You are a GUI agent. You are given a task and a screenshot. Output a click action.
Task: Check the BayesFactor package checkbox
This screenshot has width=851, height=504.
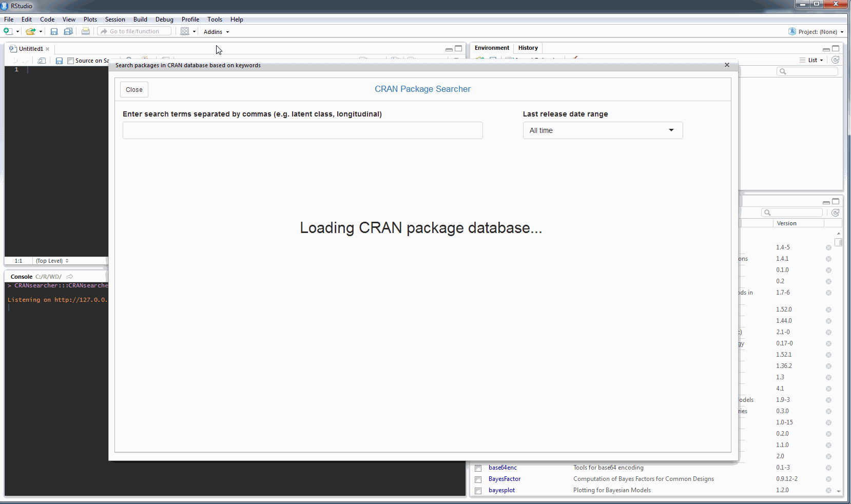click(x=478, y=479)
